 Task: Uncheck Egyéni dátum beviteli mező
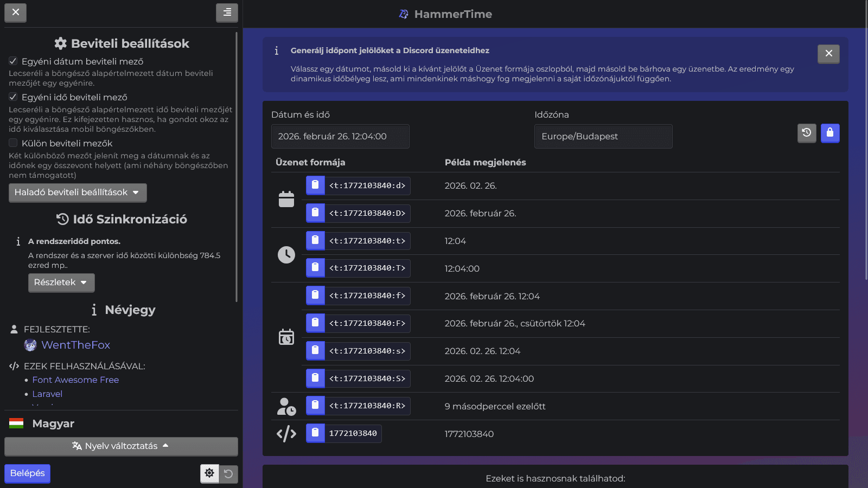pos(12,61)
